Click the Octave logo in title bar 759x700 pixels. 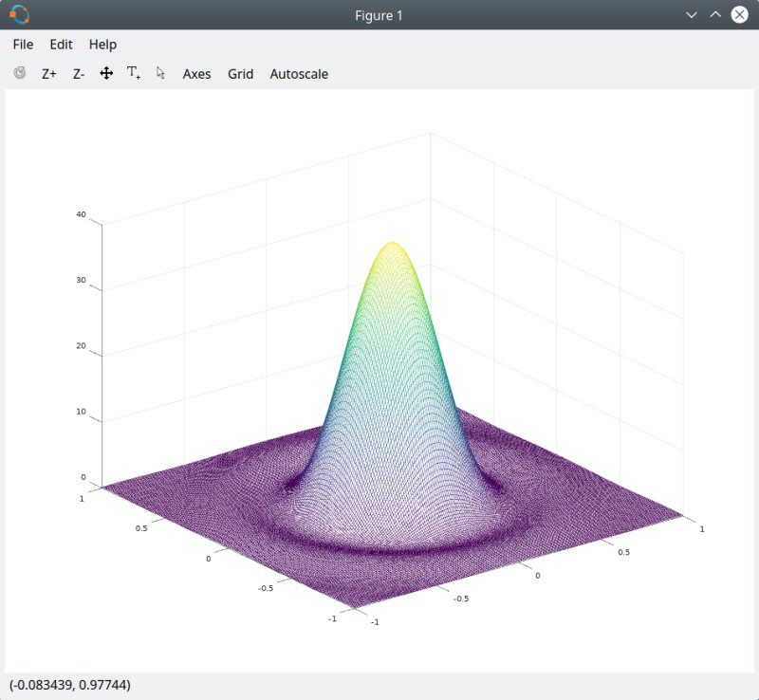click(19, 15)
